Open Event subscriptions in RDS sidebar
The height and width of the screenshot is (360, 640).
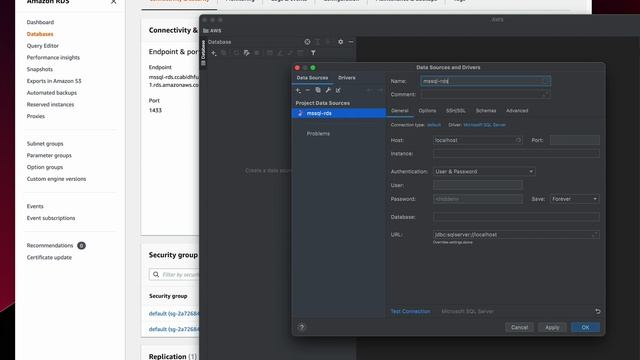pyautogui.click(x=51, y=218)
